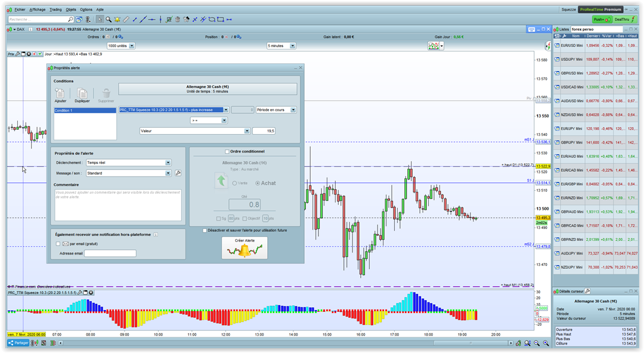Select the ellipse drawing tool
Viewport: 644px width, 353px height.
click(212, 19)
